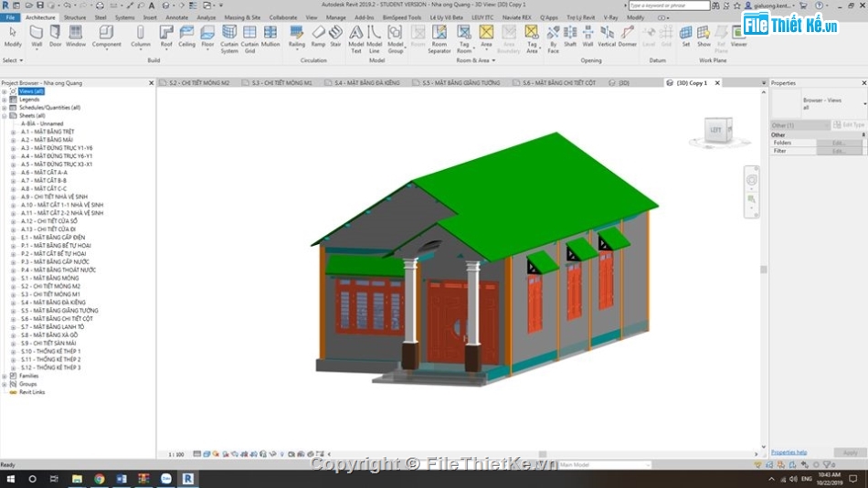Open the Massing & Site ribbon tab

coord(242,17)
